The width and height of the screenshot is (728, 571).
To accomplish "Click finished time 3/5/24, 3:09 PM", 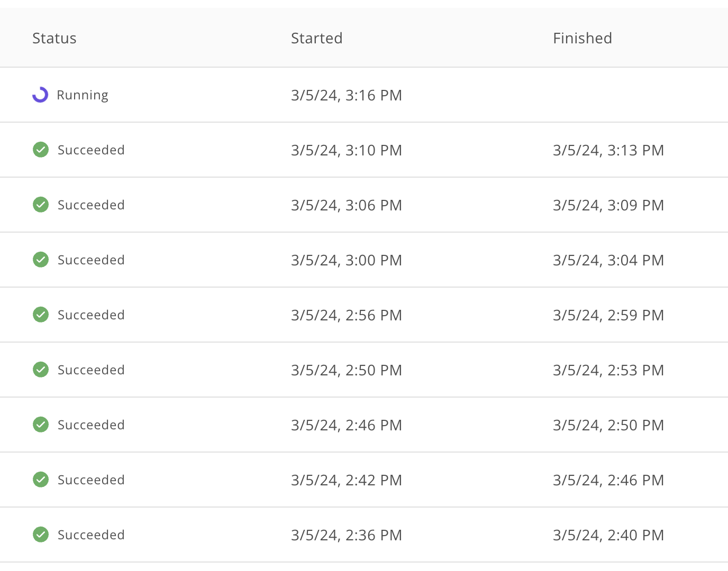I will (x=608, y=205).
